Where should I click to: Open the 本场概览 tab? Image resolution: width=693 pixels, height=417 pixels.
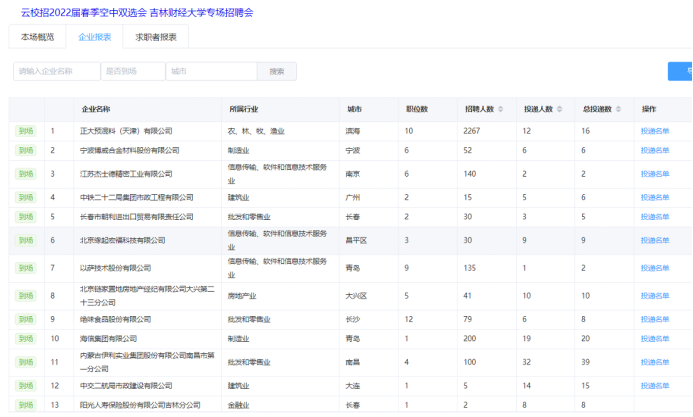click(37, 37)
